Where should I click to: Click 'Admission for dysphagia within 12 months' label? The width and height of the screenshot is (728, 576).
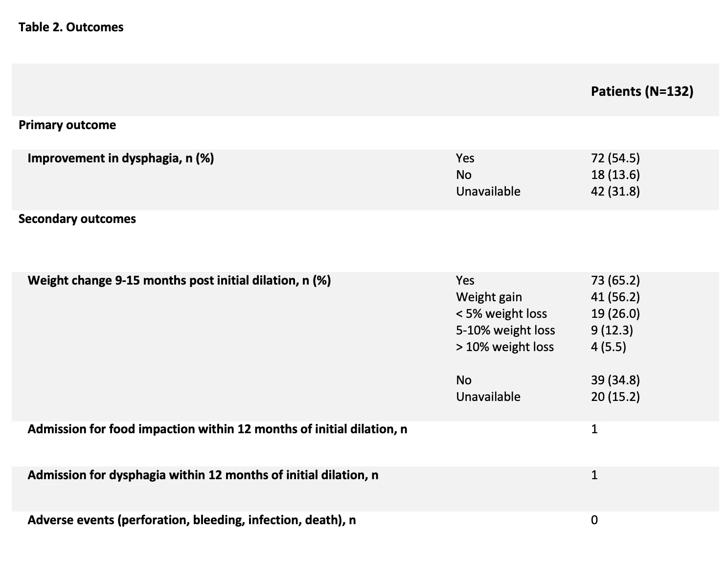203,475
